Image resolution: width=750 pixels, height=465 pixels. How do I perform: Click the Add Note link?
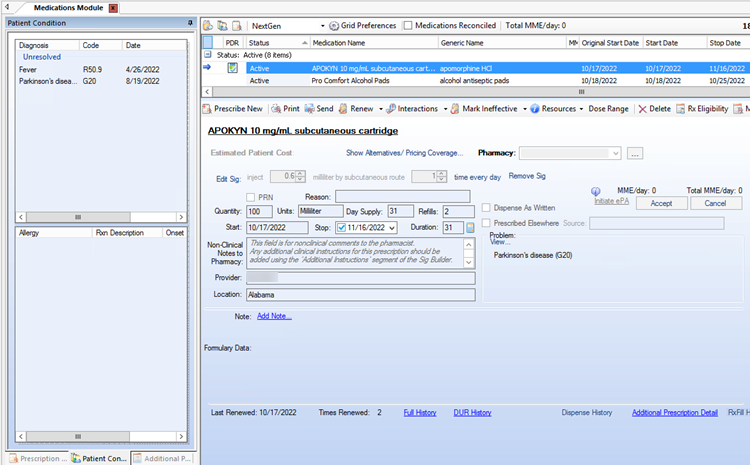click(x=274, y=316)
